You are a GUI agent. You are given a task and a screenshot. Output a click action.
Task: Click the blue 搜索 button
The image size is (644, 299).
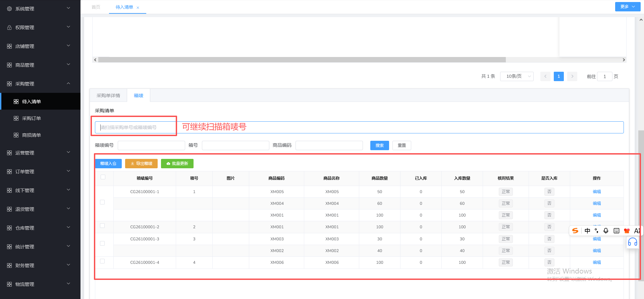tap(380, 145)
